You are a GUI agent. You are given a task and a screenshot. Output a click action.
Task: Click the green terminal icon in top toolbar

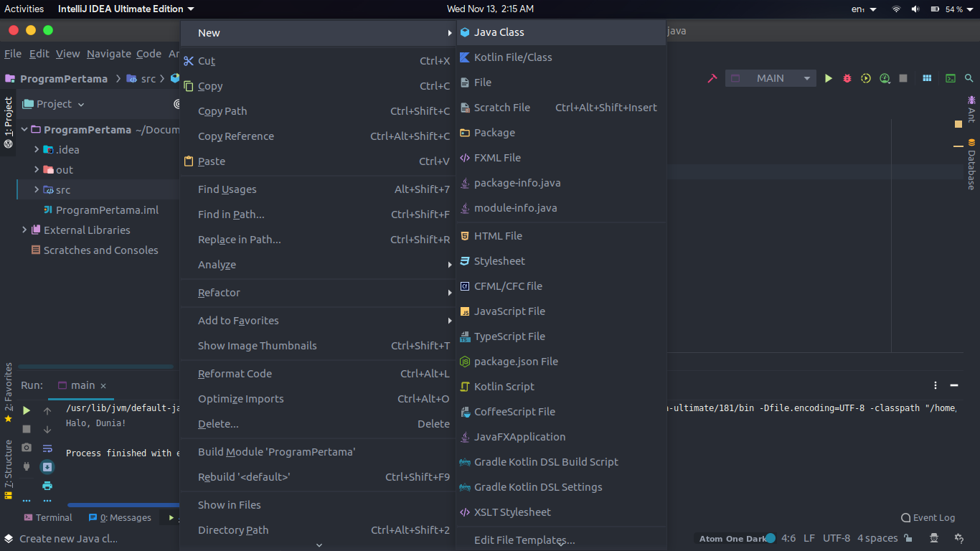951,78
